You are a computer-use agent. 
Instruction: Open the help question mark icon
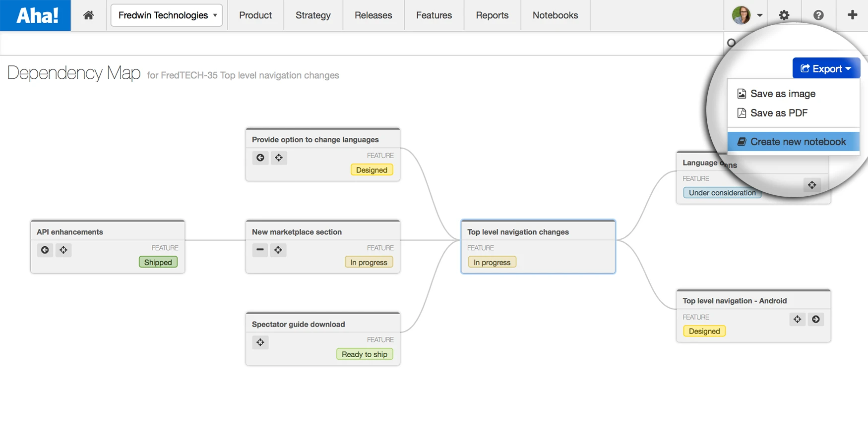tap(818, 15)
